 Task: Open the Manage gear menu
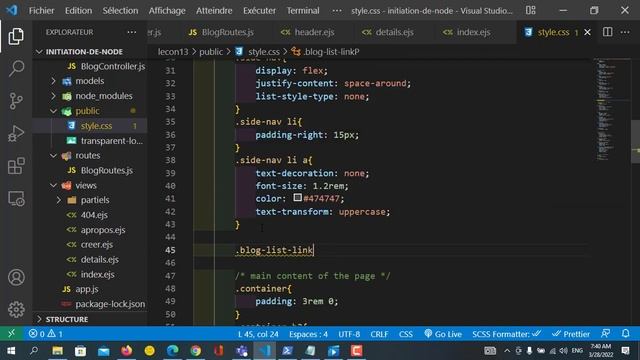(16, 309)
